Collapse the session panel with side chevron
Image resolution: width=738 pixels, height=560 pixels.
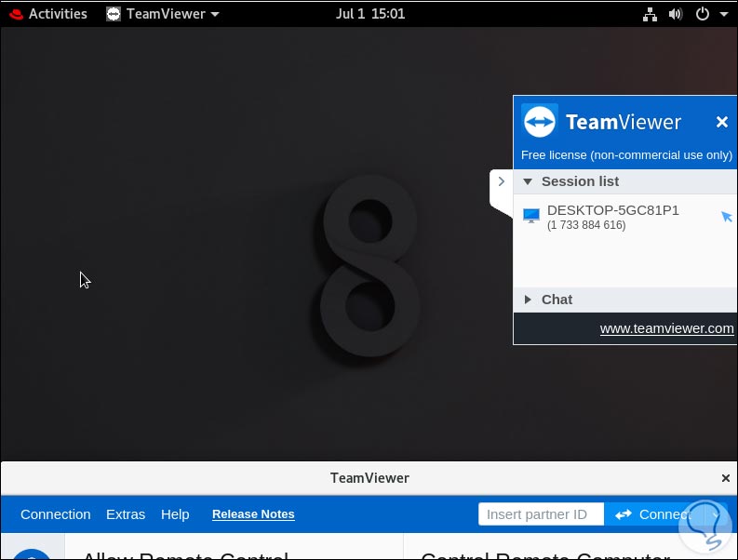coord(502,181)
